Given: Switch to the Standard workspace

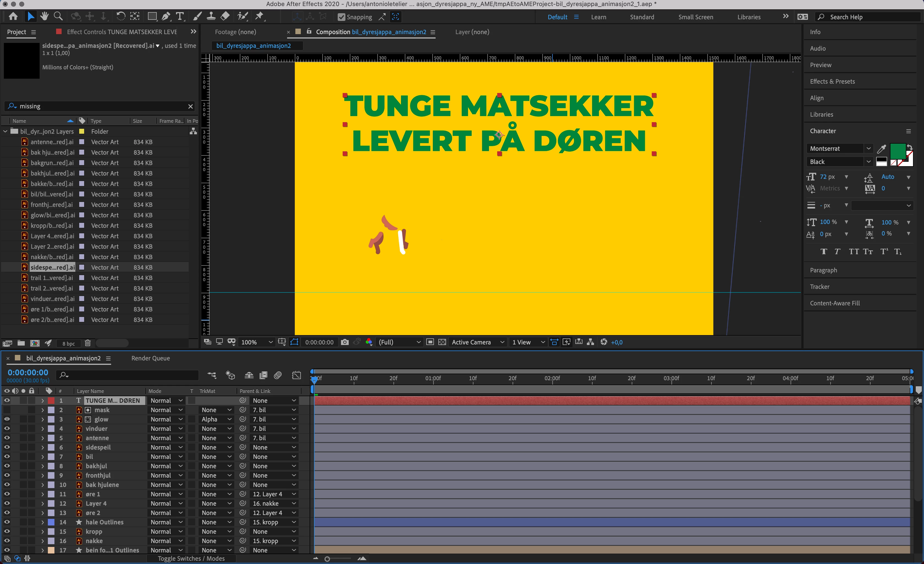Looking at the screenshot, I should point(642,17).
